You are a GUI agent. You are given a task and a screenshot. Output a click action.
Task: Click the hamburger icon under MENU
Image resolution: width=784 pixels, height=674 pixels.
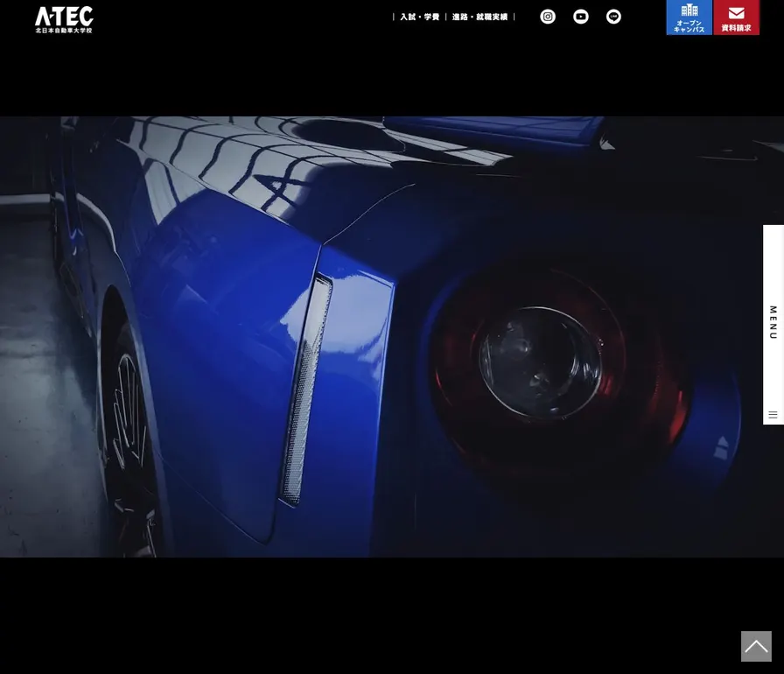[x=773, y=415]
